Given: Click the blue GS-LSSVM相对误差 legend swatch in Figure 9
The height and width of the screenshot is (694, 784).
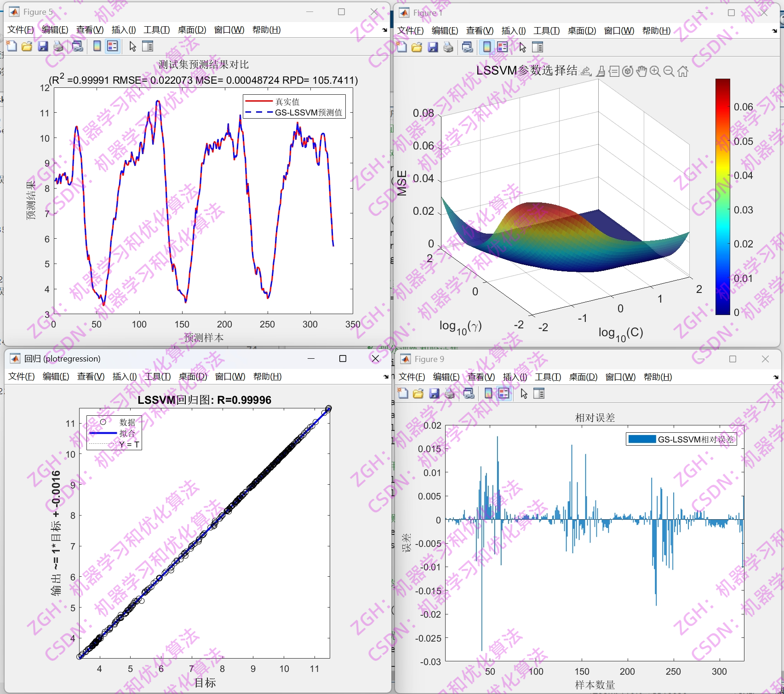Looking at the screenshot, I should pyautogui.click(x=642, y=439).
